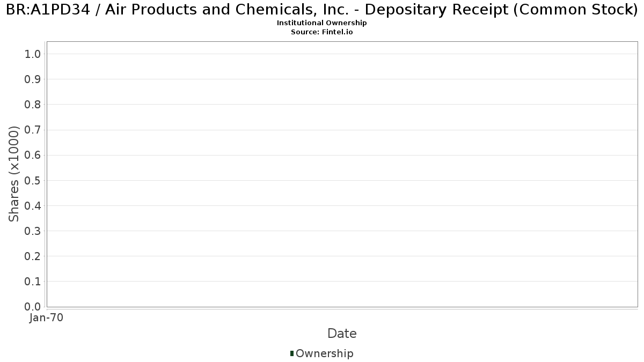
Task: Click the 0.3 y-axis tick label
Action: 33,231
